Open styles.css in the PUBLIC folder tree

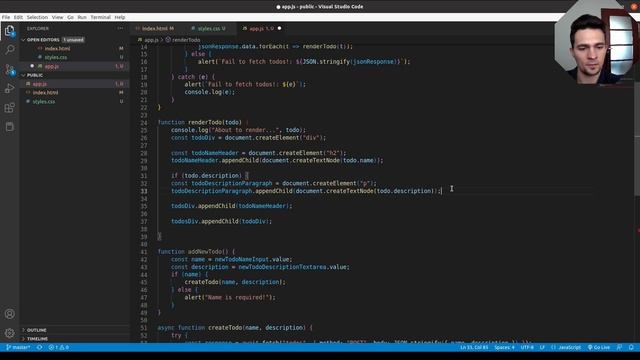tap(75, 101)
